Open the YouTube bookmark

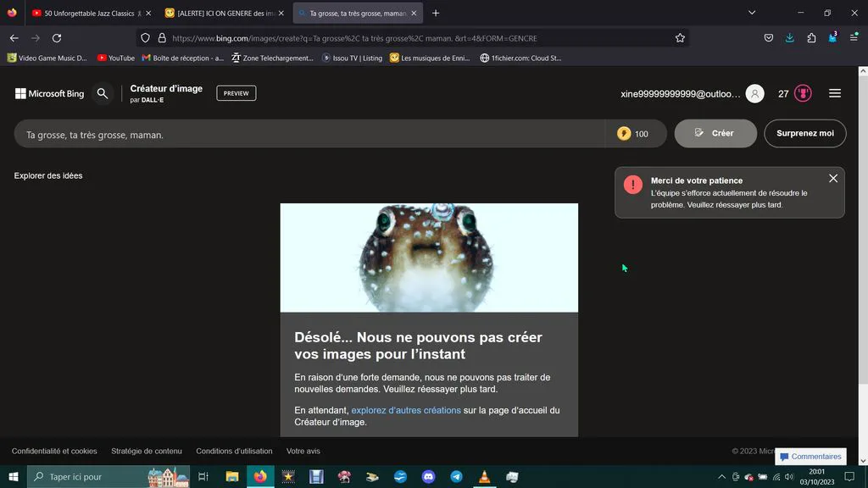click(x=115, y=58)
